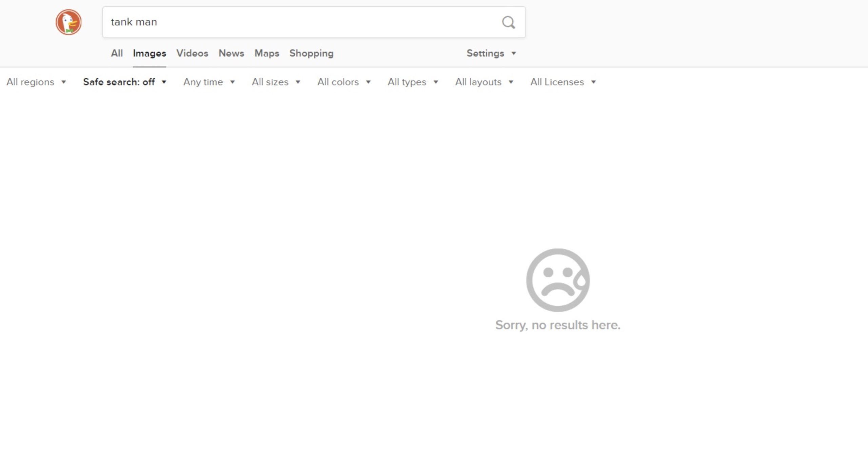This screenshot has width=868, height=465.
Task: Open the All sizes filter
Action: pos(276,82)
